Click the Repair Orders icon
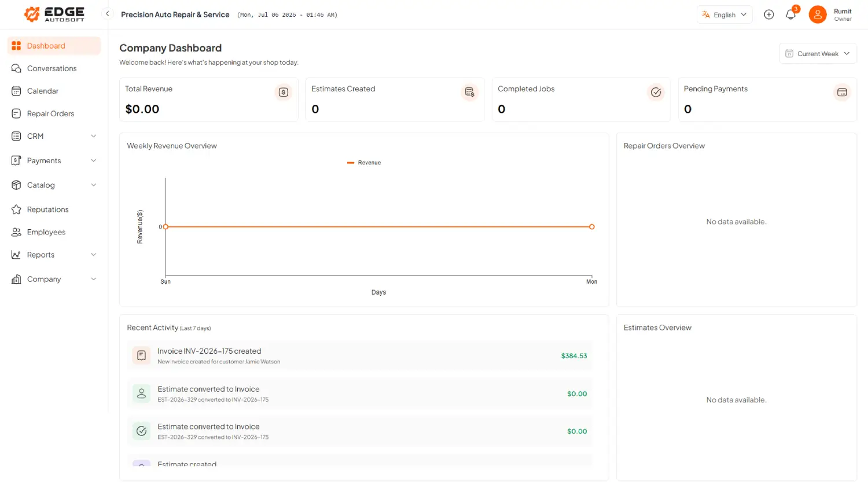This screenshot has height=492, width=868. [16, 113]
